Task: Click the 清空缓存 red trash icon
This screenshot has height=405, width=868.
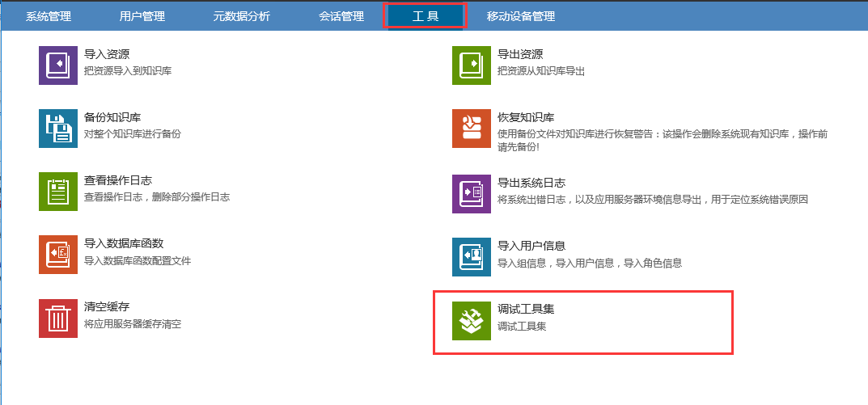Action: click(58, 319)
